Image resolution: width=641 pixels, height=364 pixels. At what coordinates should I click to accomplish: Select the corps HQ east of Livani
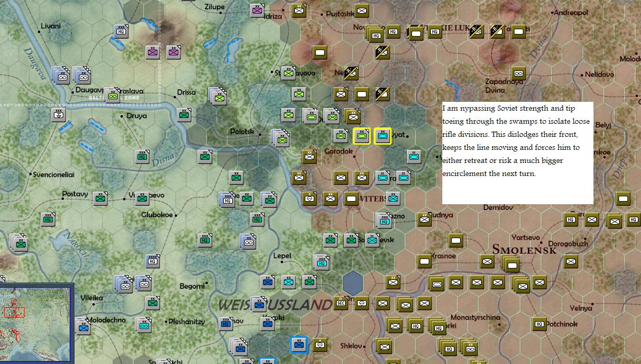pyautogui.click(x=121, y=31)
